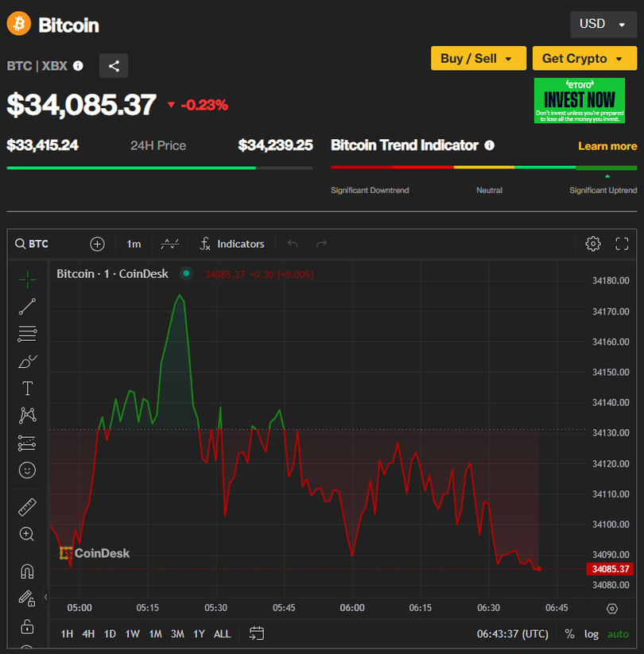This screenshot has width=644, height=654.
Task: Add a compare symbol with plus icon
Action: tap(97, 244)
